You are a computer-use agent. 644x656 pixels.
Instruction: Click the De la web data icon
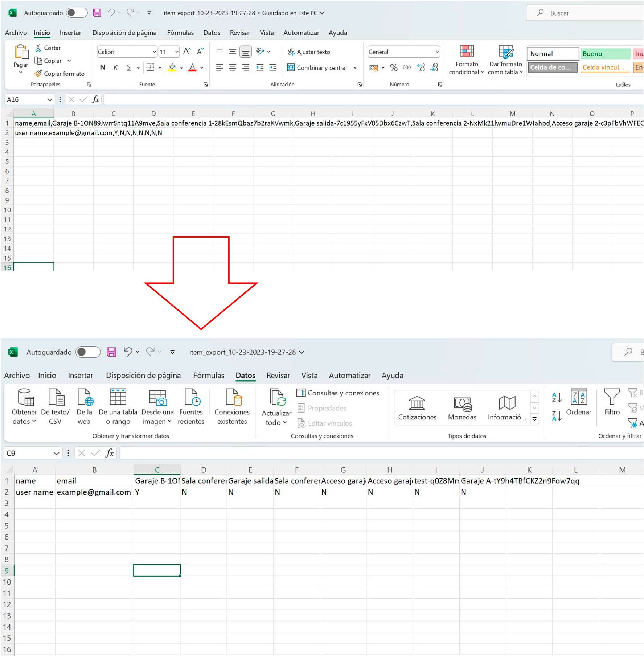pyautogui.click(x=85, y=398)
